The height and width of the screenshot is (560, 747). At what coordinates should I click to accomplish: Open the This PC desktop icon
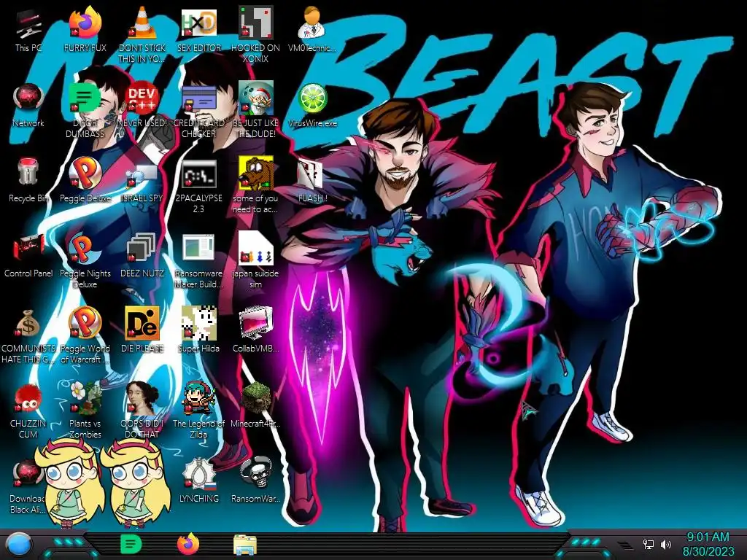(28, 24)
